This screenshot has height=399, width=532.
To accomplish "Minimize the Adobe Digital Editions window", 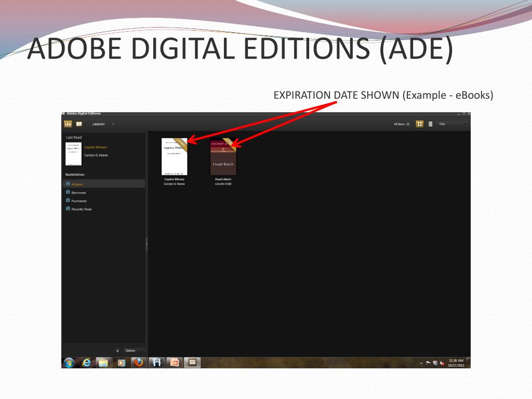I will [459, 114].
